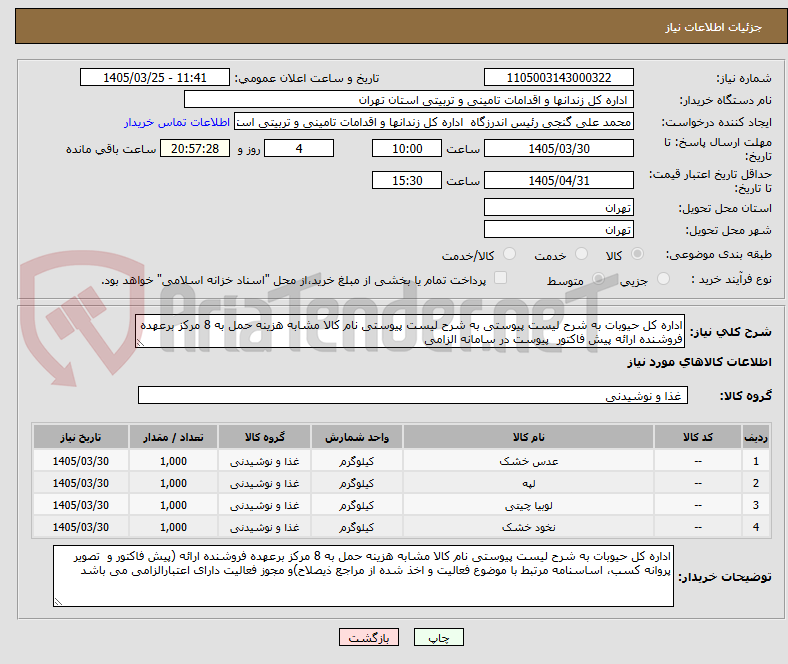Open the اطلاعات تماس خریدار link
This screenshot has height=664, width=788.
pyautogui.click(x=177, y=122)
